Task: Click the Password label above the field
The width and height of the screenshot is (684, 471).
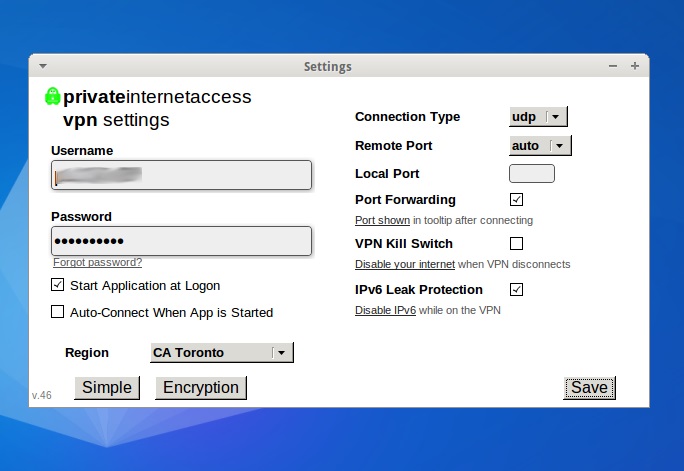Action: (81, 217)
